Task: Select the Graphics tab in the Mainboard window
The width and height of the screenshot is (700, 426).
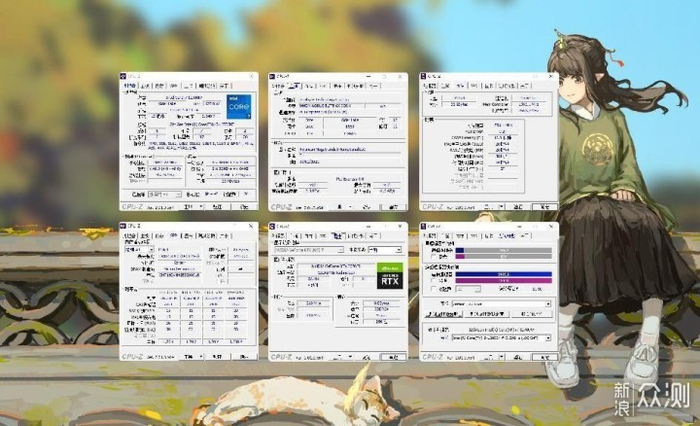Action: [x=338, y=86]
